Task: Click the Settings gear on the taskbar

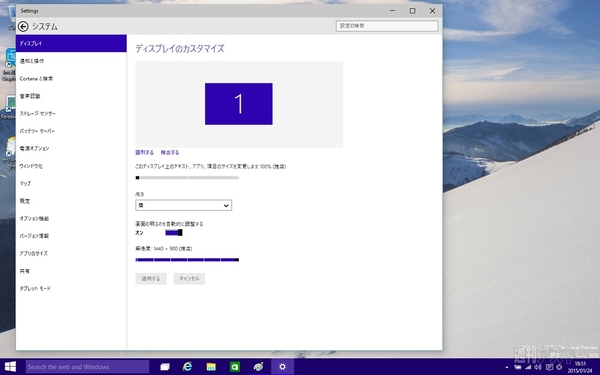Action: click(x=282, y=367)
